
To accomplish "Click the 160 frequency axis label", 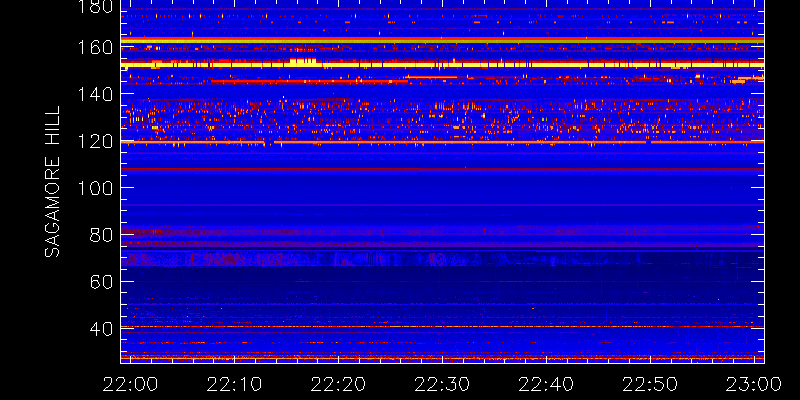I will coord(94,47).
